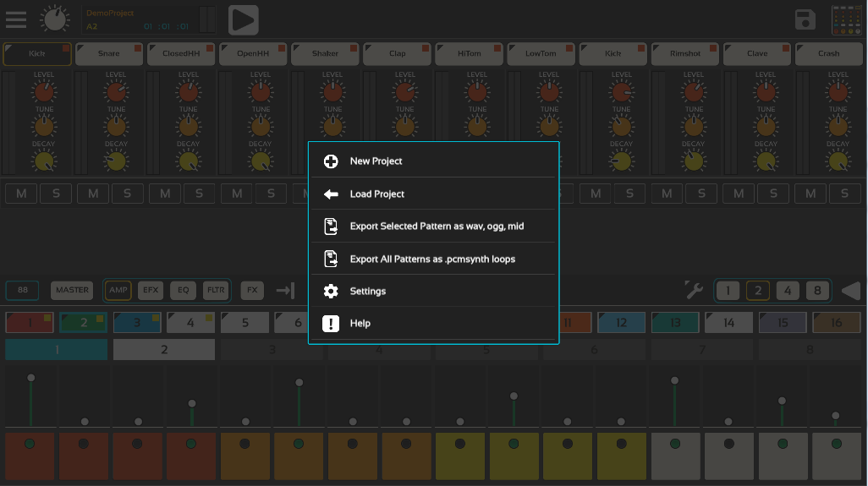The height and width of the screenshot is (486, 868).
Task: Open the EQ section
Action: tap(182, 291)
